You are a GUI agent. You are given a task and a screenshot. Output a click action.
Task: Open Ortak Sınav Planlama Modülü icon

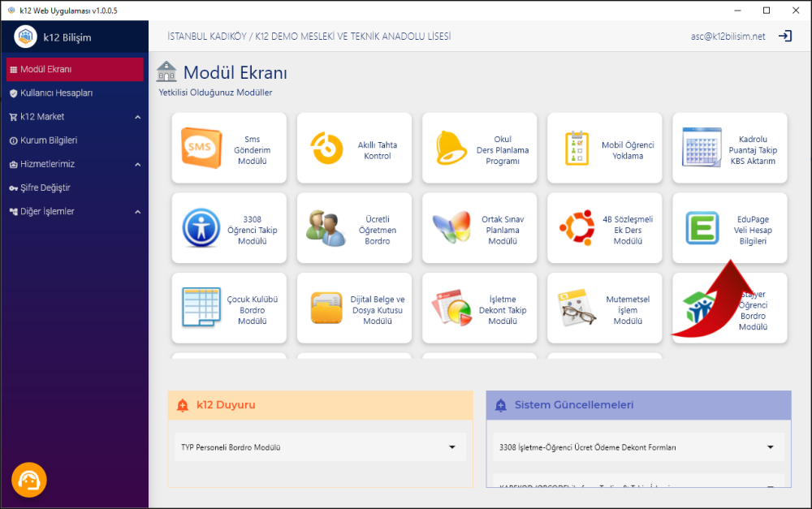451,228
